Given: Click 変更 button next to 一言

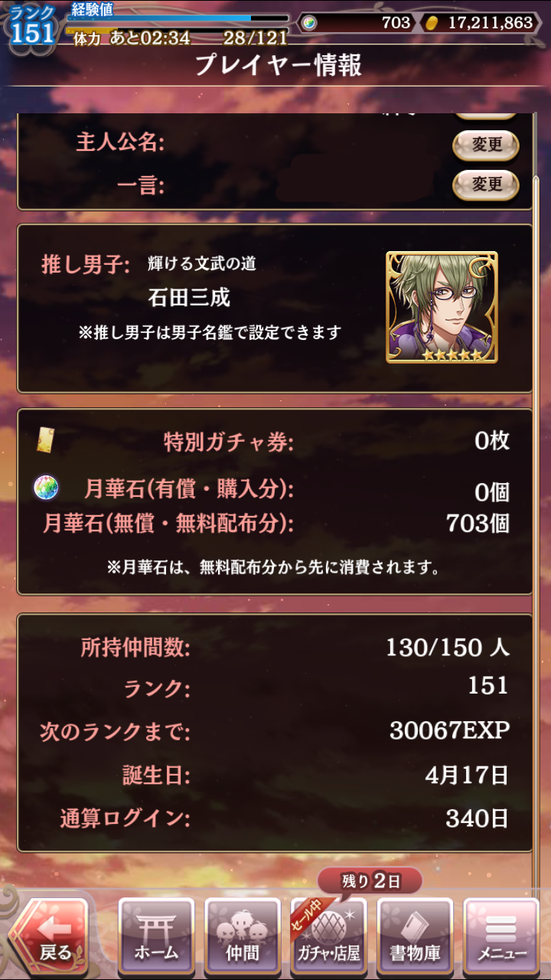Looking at the screenshot, I should click(x=485, y=185).
